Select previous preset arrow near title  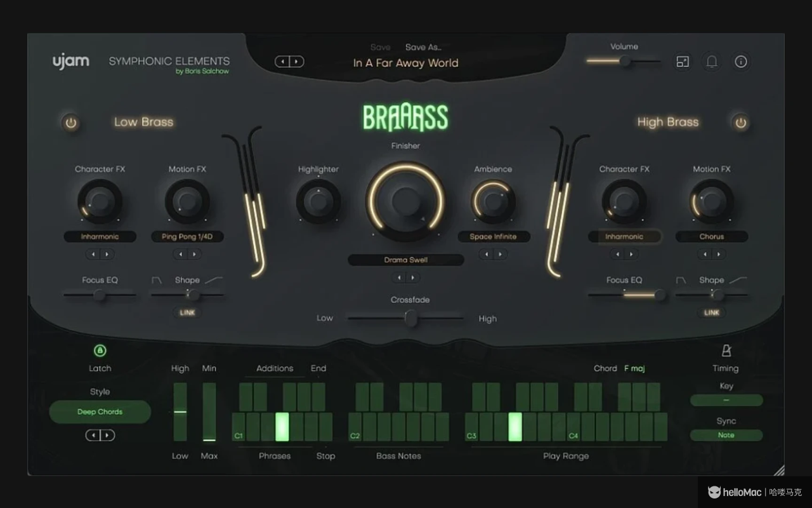click(282, 62)
